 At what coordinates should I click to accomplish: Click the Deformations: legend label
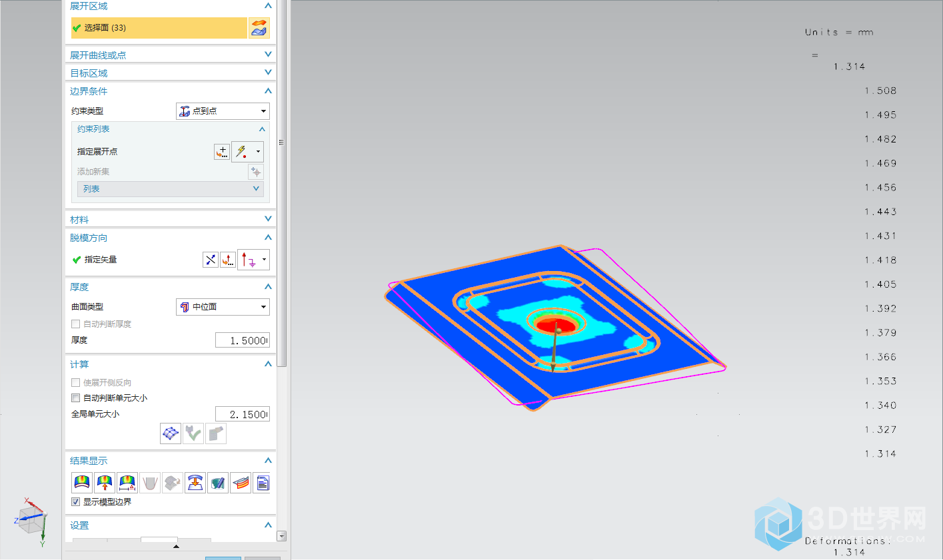[848, 541]
